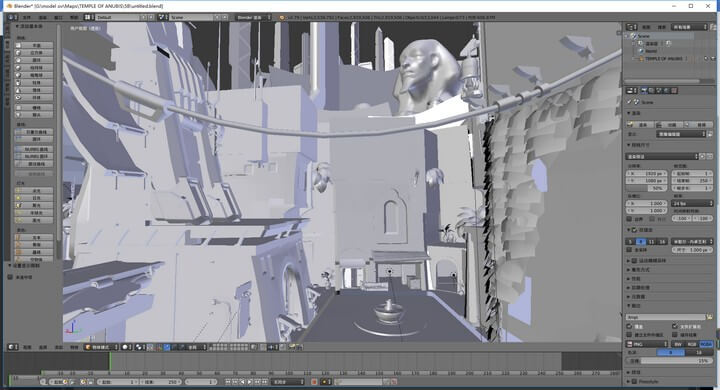Image resolution: width=720 pixels, height=390 pixels.
Task: Click the red auto-keyframe record button
Action: (315, 382)
